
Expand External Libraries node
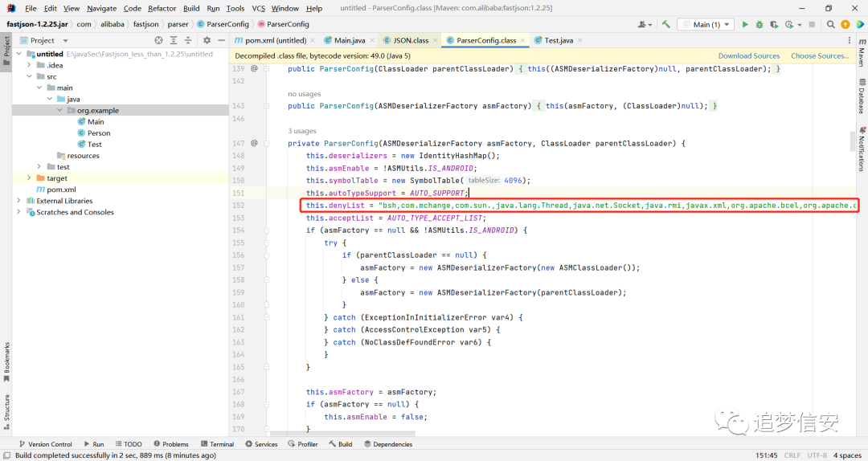[18, 201]
